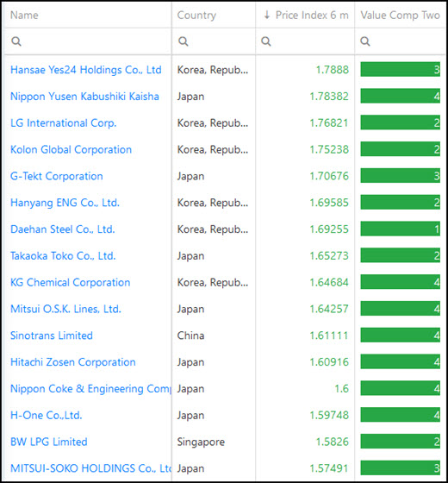Sort by Value Comp Two column header
Screen dimensions: 448x483
[x=400, y=16]
